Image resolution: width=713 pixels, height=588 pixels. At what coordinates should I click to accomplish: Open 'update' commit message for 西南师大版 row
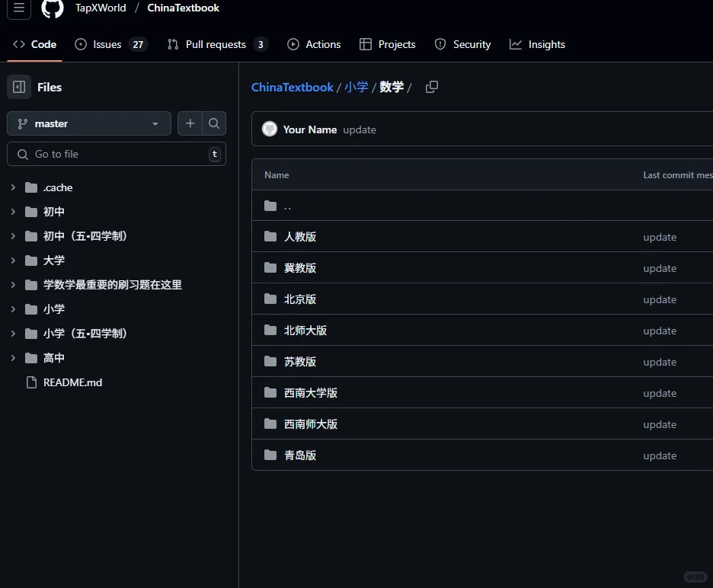[x=660, y=424]
